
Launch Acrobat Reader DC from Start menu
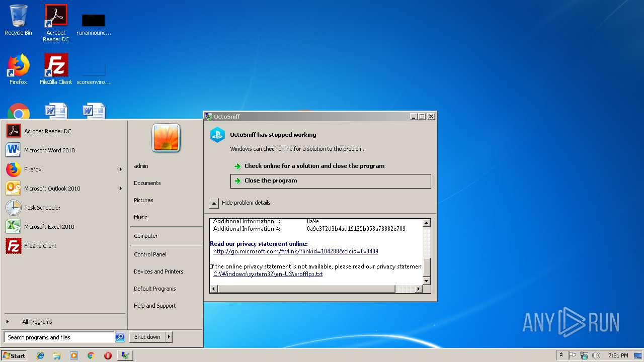(x=64, y=131)
